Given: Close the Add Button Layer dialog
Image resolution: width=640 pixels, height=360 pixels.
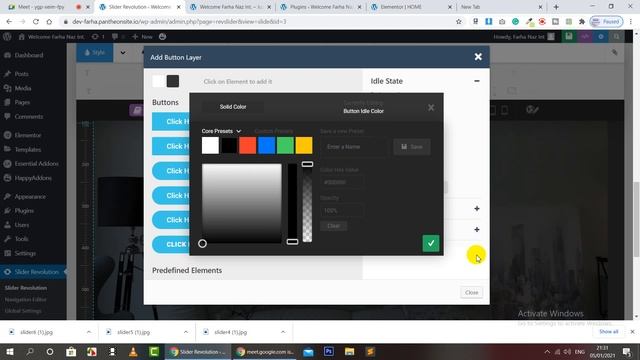Looking at the screenshot, I should [x=478, y=57].
